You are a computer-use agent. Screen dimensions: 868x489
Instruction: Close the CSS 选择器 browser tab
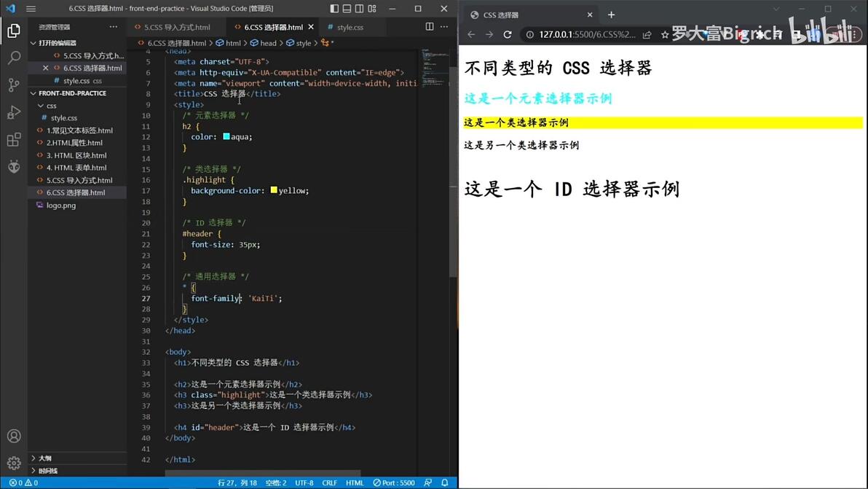590,15
